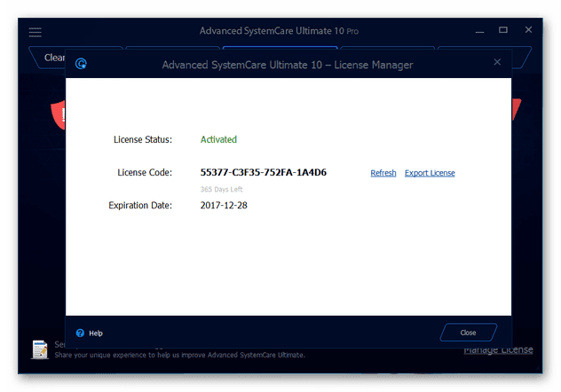Open the hamburger menu in main window
The image size is (561, 392).
(36, 32)
